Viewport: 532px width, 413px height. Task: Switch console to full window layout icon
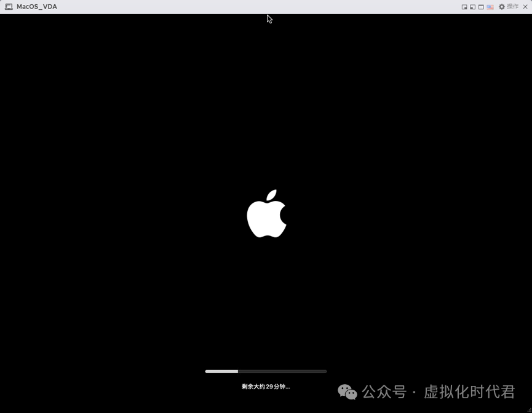481,7
